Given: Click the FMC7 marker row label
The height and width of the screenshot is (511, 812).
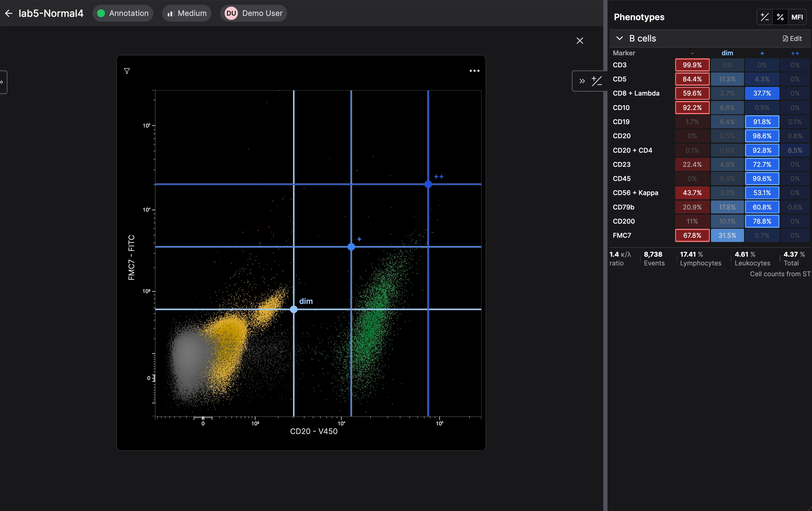Looking at the screenshot, I should [x=622, y=235].
